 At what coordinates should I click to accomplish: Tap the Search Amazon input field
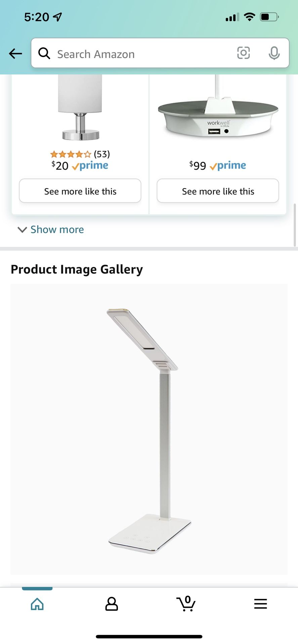coord(134,54)
